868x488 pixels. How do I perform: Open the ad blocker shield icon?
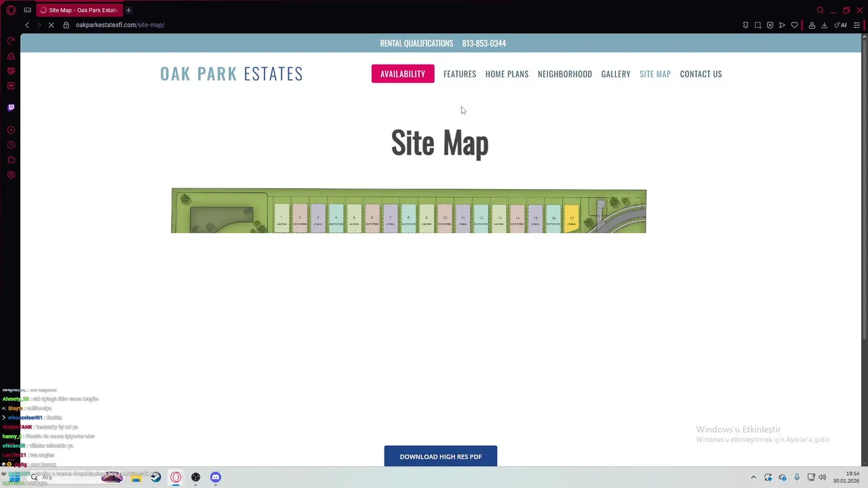pyautogui.click(x=770, y=25)
